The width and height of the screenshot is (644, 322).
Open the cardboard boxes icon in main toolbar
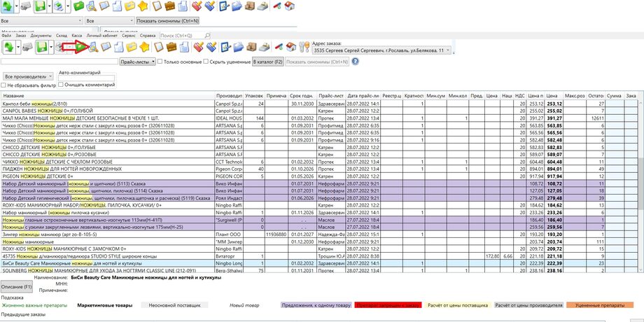click(251, 47)
